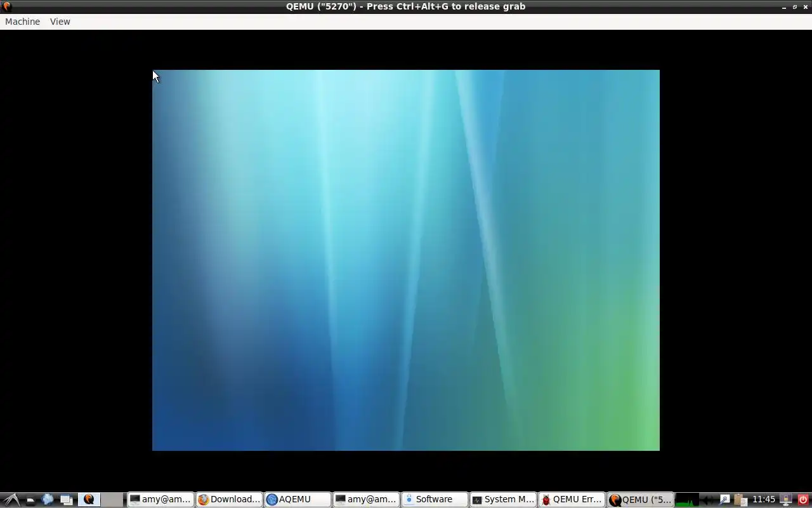Screen dimensions: 812x508
Task: Click inside the guest VM display
Action: click(406, 260)
